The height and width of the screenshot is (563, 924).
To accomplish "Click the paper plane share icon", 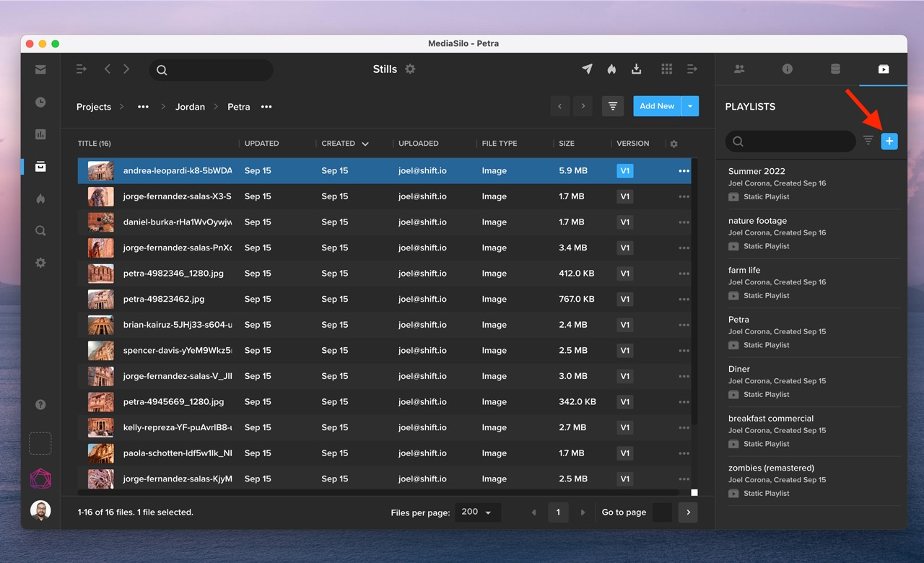I will tap(587, 69).
